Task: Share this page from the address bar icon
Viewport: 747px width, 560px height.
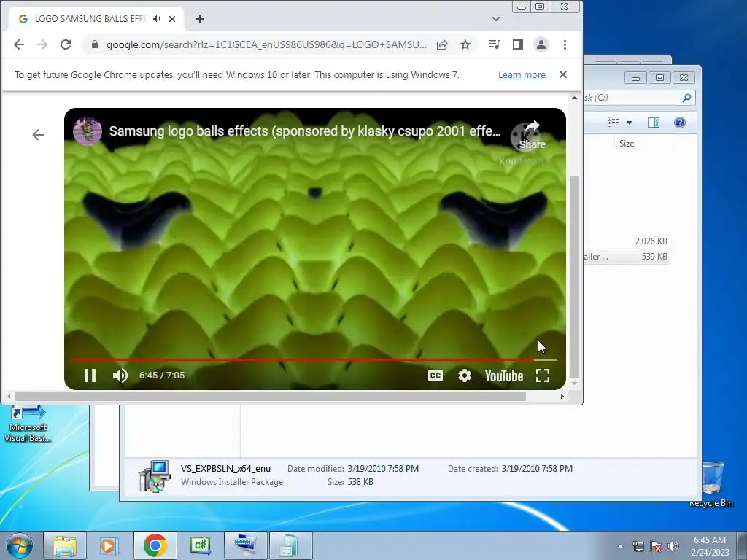Action: click(442, 44)
